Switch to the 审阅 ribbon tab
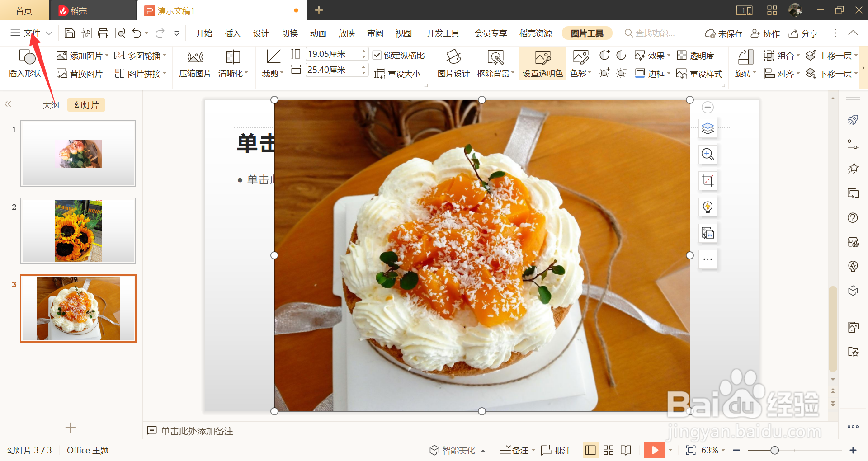 (x=375, y=33)
